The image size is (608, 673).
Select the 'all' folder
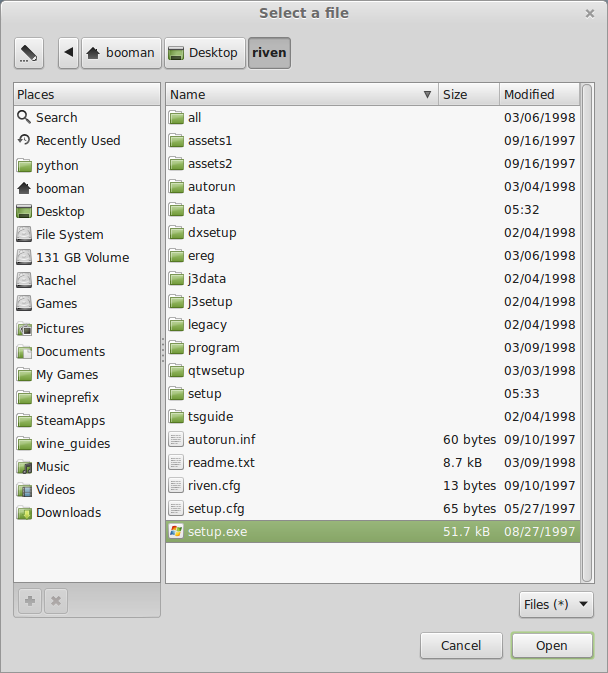tap(373, 117)
